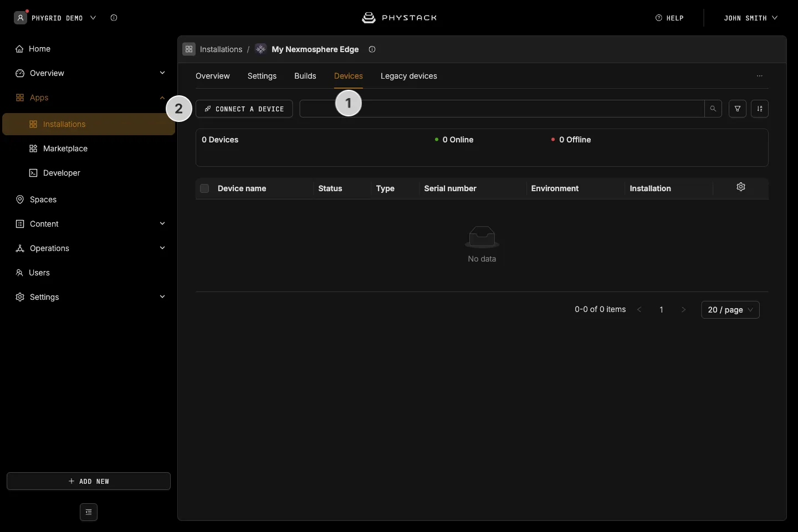Click the Installations breadcrumb grid icon
Screen dimensions: 798x532
(189, 49)
